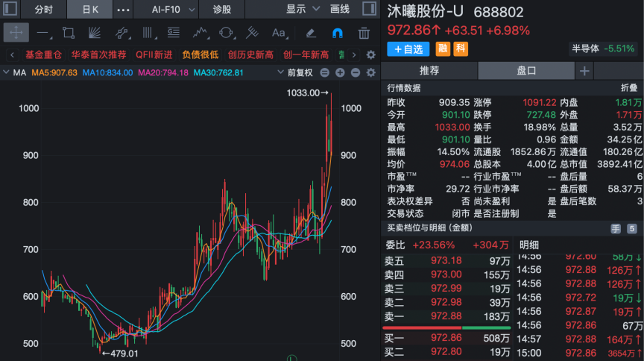Click the 15:00 trade detail row
The height and width of the screenshot is (361, 644).
click(x=578, y=354)
